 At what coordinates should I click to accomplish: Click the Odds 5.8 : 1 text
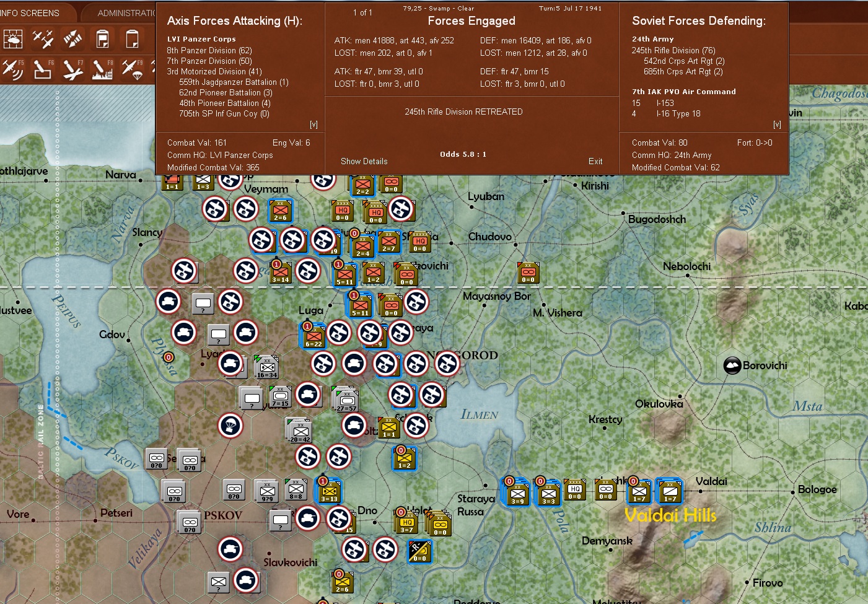(x=463, y=154)
